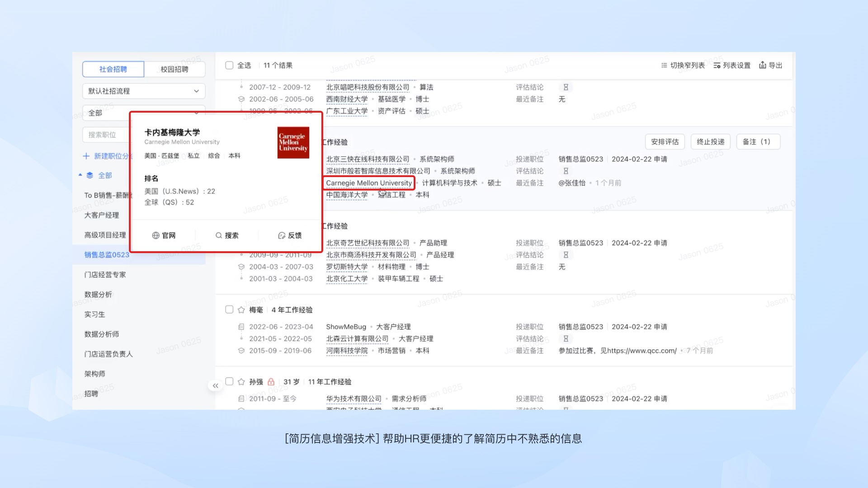Click candidate name 梅毫
The image size is (868, 488).
tap(256, 310)
